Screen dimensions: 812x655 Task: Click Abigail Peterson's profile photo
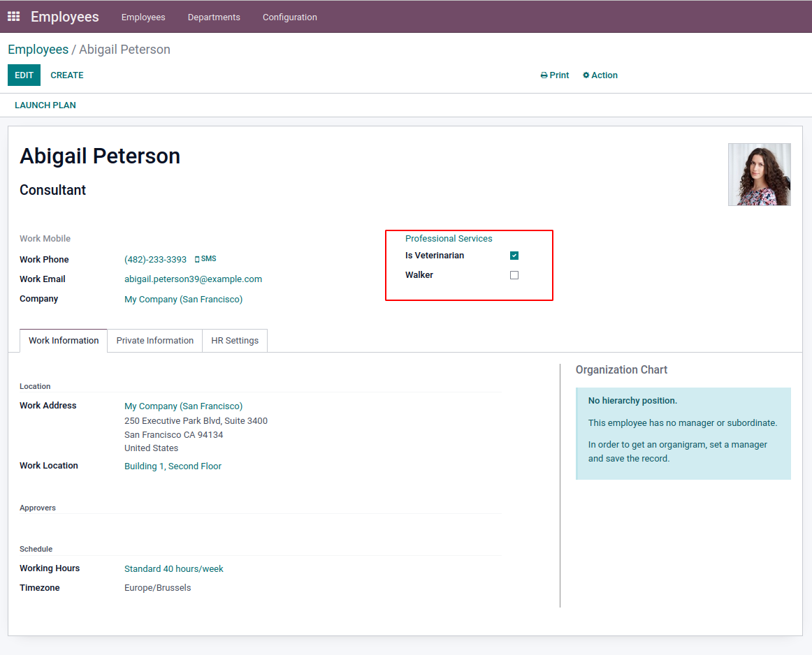point(759,175)
